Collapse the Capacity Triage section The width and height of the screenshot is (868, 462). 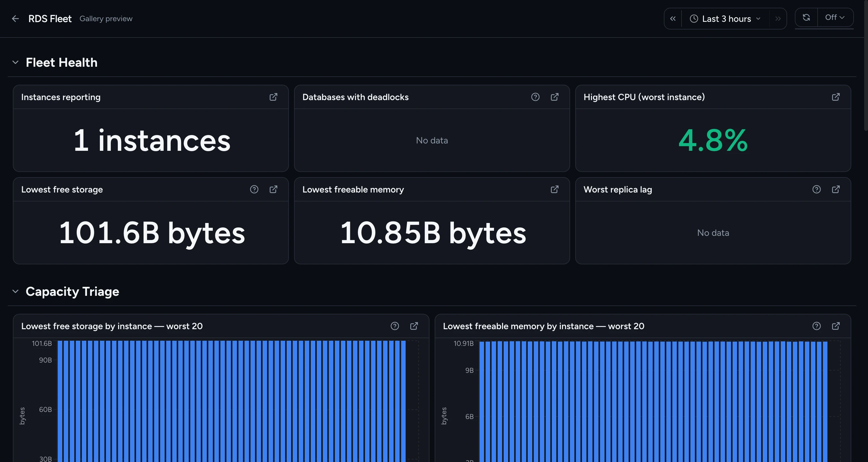coord(15,291)
